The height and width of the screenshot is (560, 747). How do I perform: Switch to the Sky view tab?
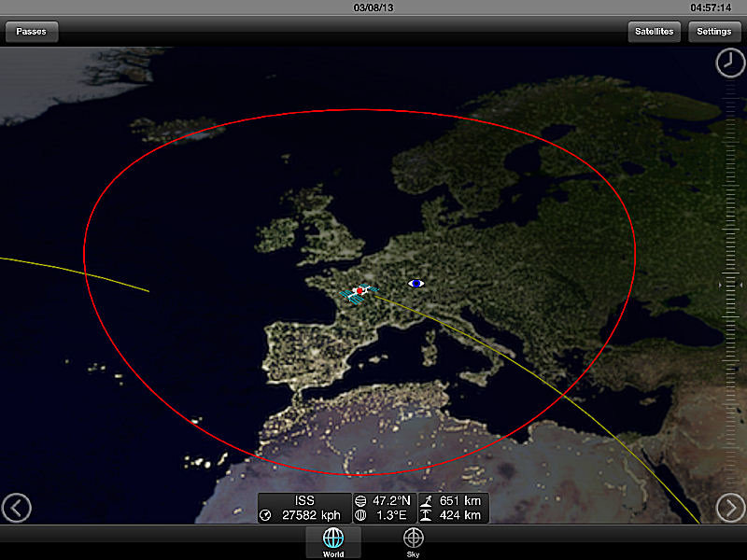pyautogui.click(x=413, y=542)
